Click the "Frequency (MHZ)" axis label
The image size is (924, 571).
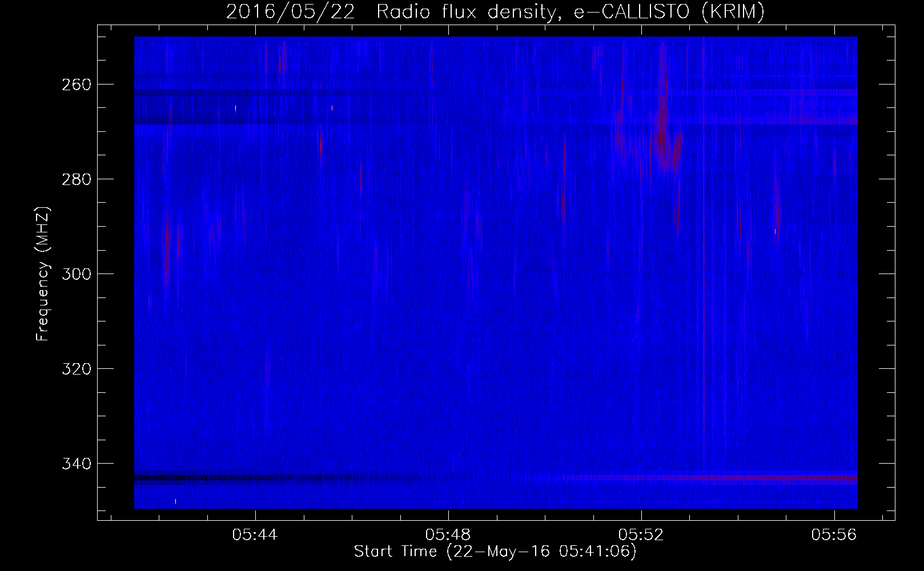coord(43,274)
